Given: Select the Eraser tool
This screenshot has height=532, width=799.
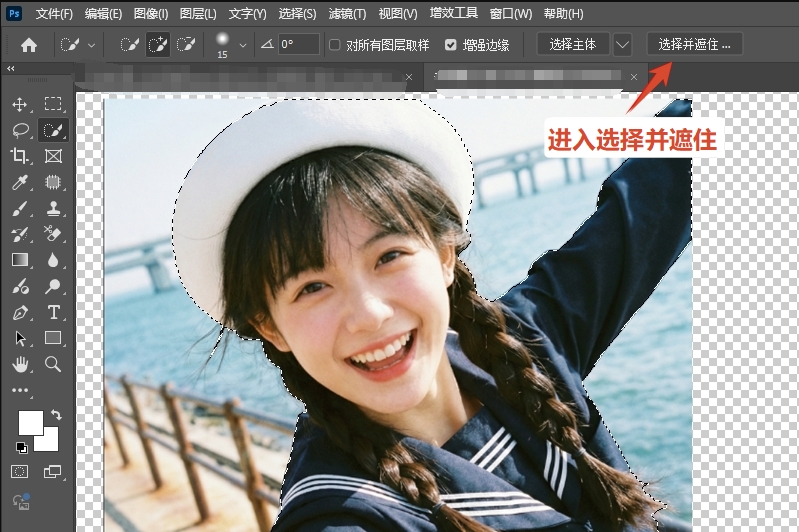Looking at the screenshot, I should (53, 234).
